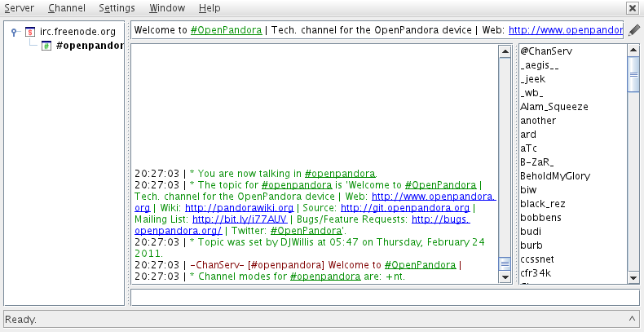Open http://www.openpandora link in topic bar
This screenshot has height=332, width=644.
[x=566, y=30]
